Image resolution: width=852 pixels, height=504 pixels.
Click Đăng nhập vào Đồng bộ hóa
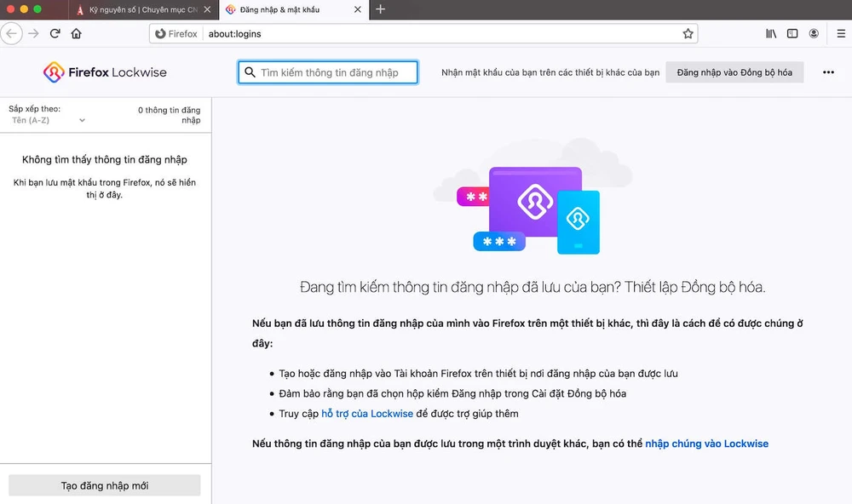pos(734,72)
